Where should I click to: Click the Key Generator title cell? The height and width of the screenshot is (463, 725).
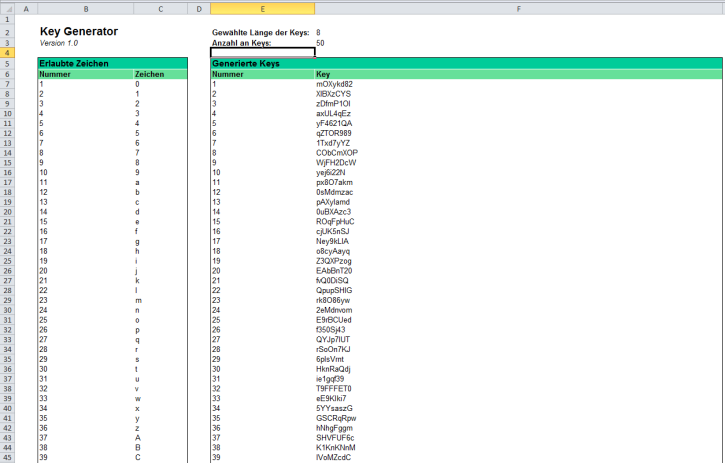point(79,31)
